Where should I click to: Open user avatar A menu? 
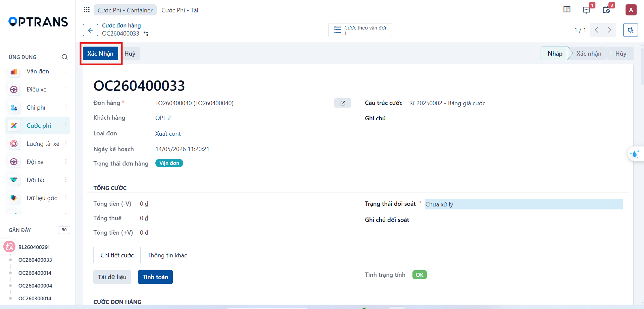pyautogui.click(x=631, y=10)
